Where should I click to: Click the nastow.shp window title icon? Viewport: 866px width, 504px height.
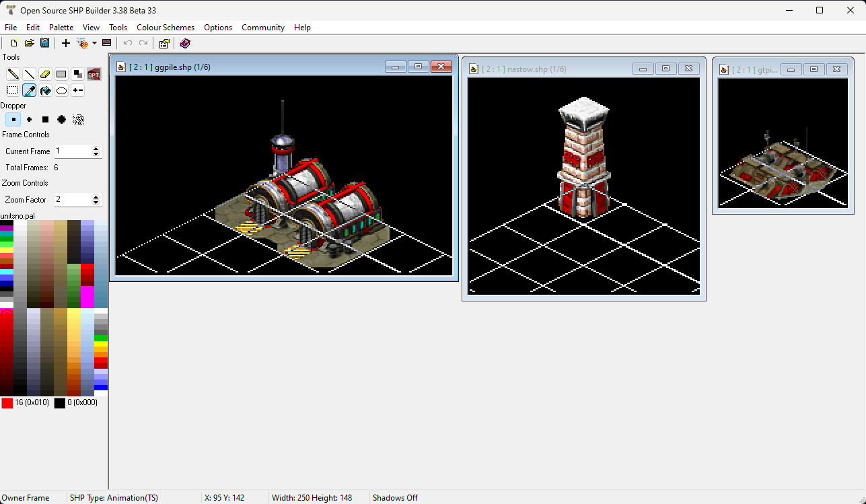tap(474, 69)
